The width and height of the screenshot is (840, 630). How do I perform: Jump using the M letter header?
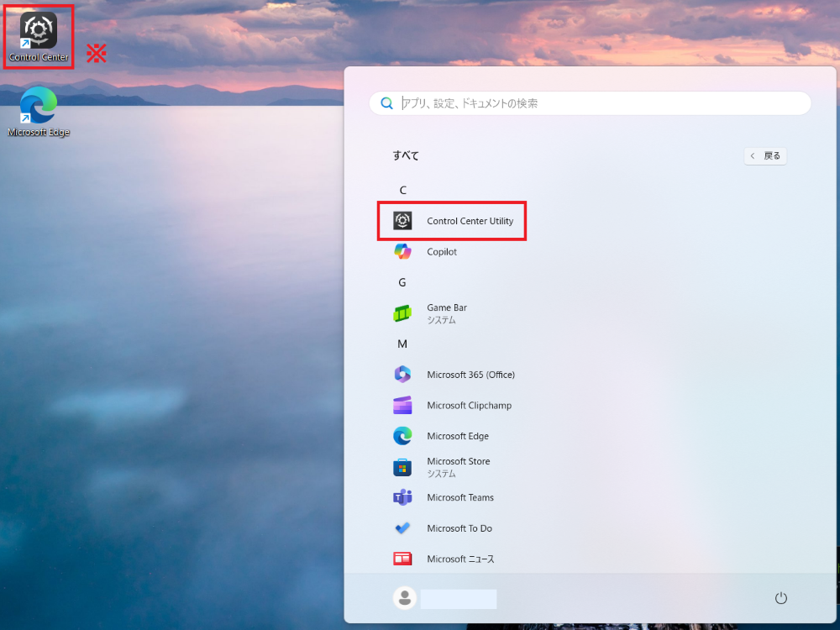click(402, 344)
